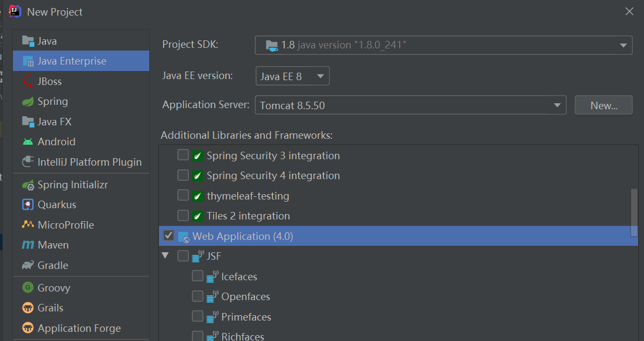Close the New Project dialog
Image resolution: width=644 pixels, height=341 pixels.
point(629,11)
